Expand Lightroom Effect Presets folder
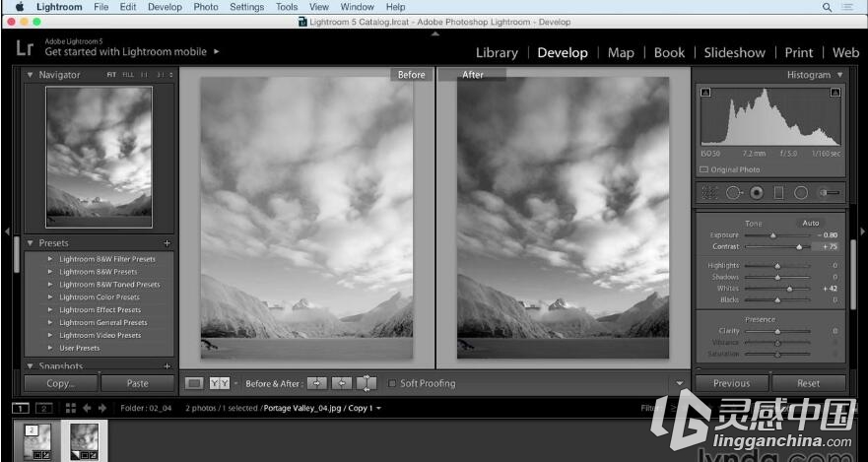Screen dimensions: 868x462 click(x=50, y=310)
